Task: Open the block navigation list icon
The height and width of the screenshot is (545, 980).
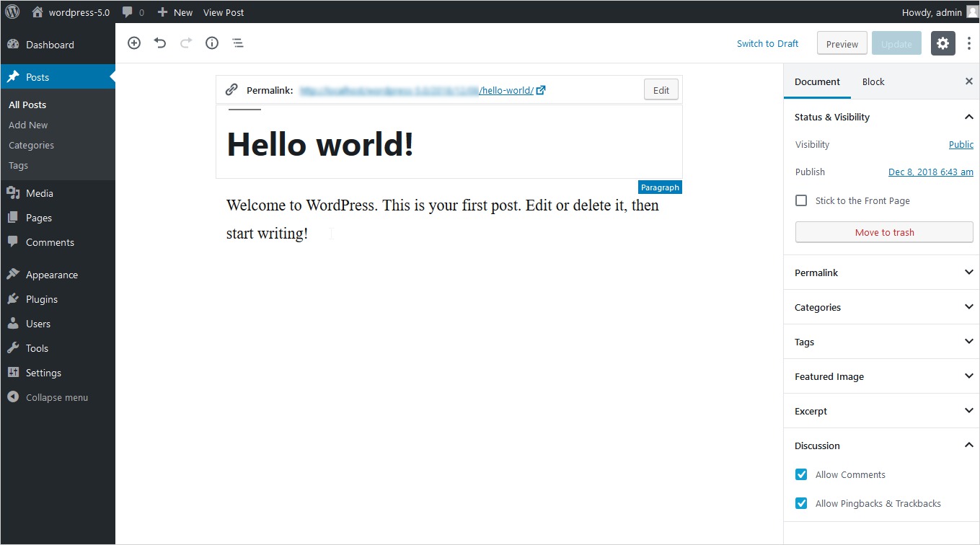Action: [238, 43]
